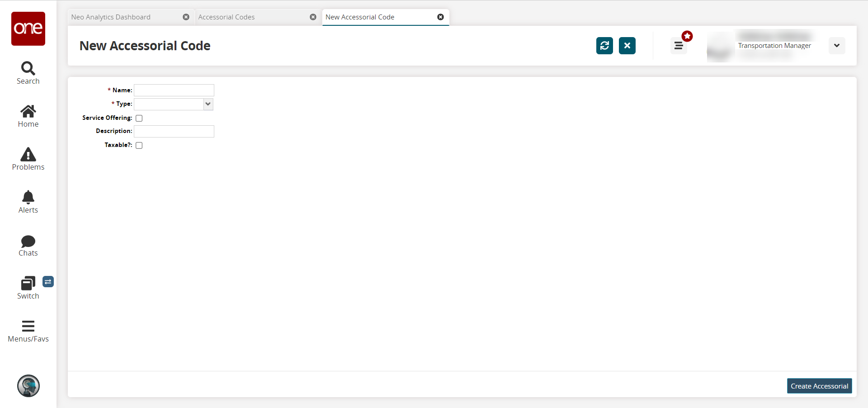Viewport: 868px width, 408px height.
Task: Open the header hamburger menu icon
Action: pyautogui.click(x=679, y=46)
